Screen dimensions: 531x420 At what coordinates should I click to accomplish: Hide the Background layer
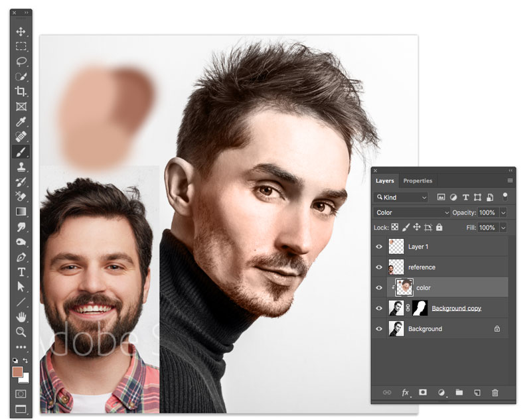coord(379,328)
